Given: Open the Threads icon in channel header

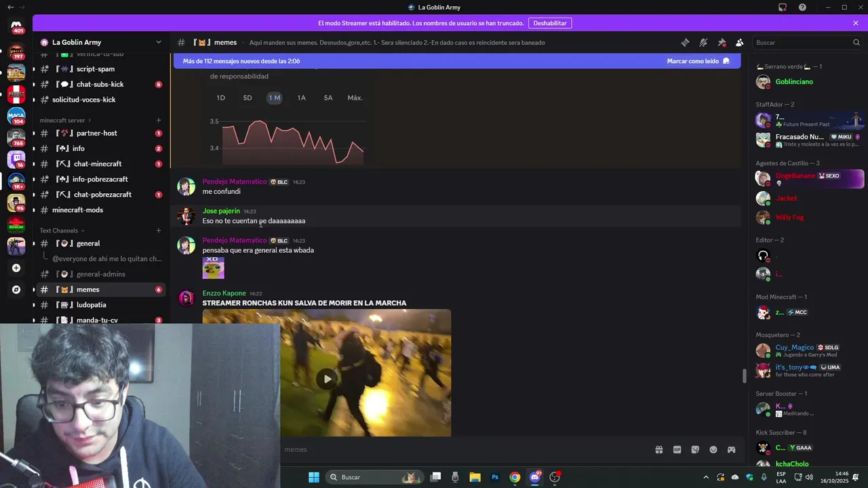Looking at the screenshot, I should 685,42.
